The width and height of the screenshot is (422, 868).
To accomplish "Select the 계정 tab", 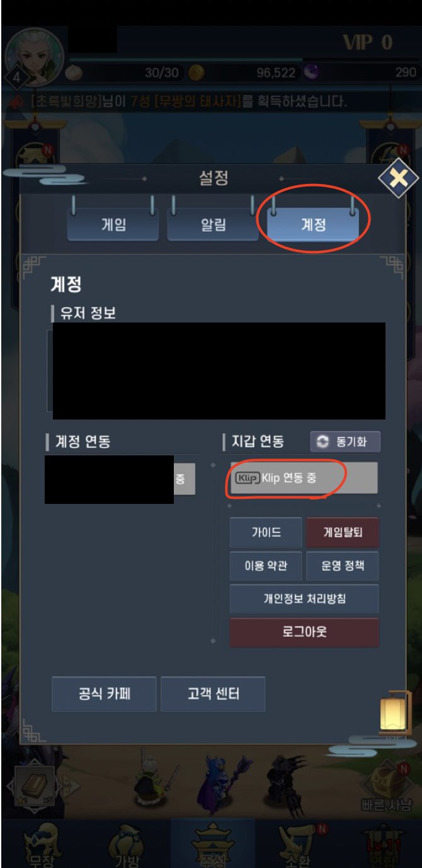I will [313, 224].
